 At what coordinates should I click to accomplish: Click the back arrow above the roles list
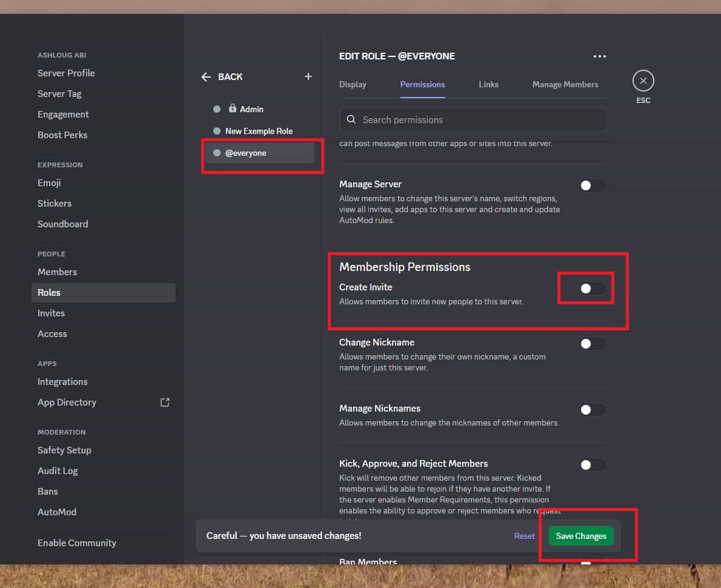pyautogui.click(x=206, y=77)
